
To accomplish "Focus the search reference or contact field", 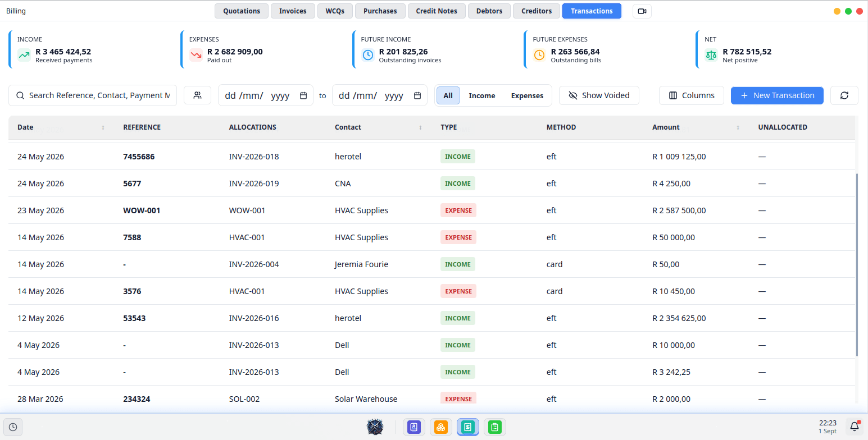I will (93, 95).
